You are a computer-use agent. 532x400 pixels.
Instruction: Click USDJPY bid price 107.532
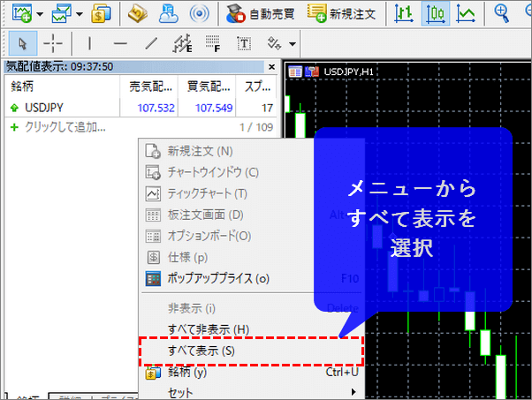click(x=156, y=108)
